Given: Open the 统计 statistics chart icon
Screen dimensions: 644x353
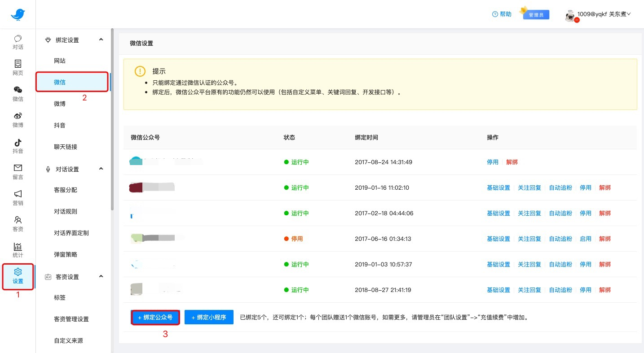Looking at the screenshot, I should (18, 247).
